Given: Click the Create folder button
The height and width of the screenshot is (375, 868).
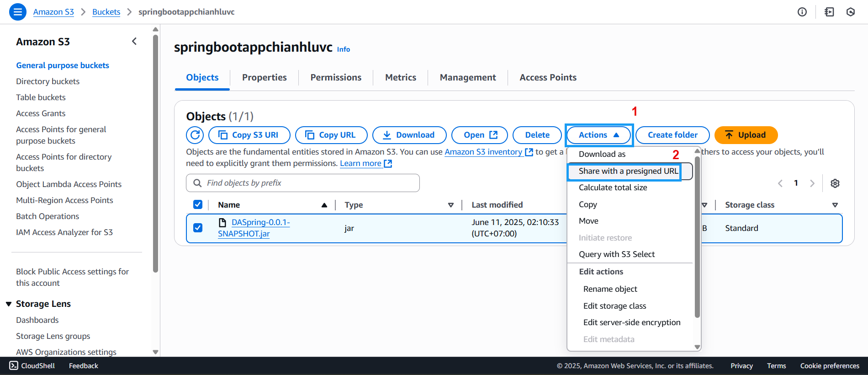Looking at the screenshot, I should point(672,135).
